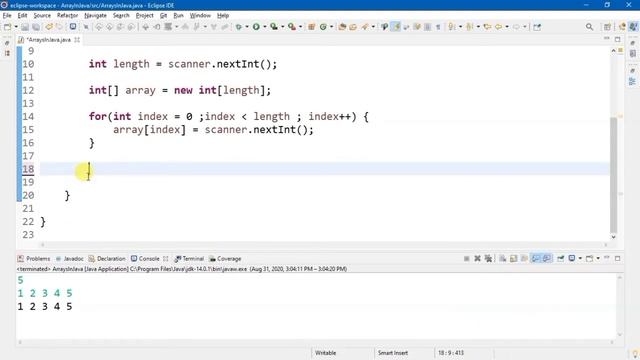Switch to the Javadoc tab
This screenshot has height=360, width=640.
69,259
